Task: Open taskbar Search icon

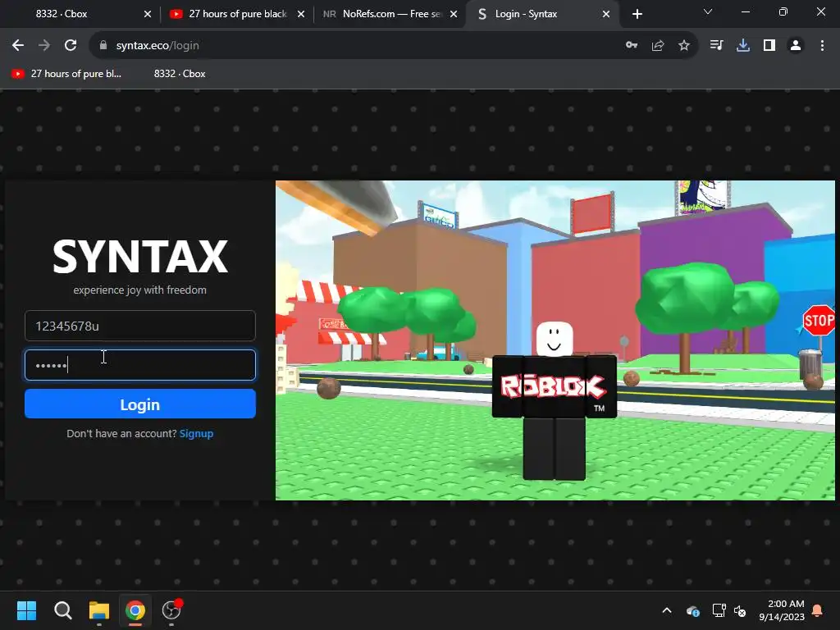Action: coord(62,610)
